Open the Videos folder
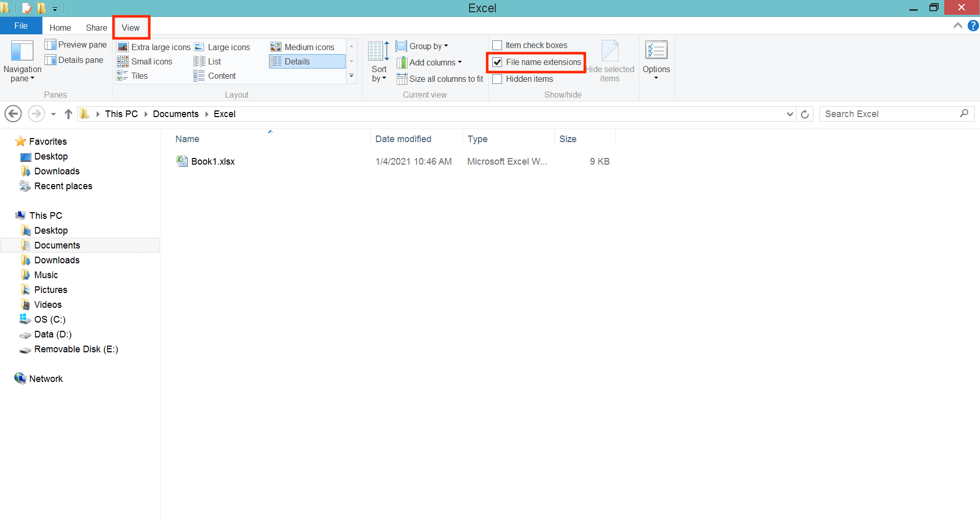 point(41,305)
